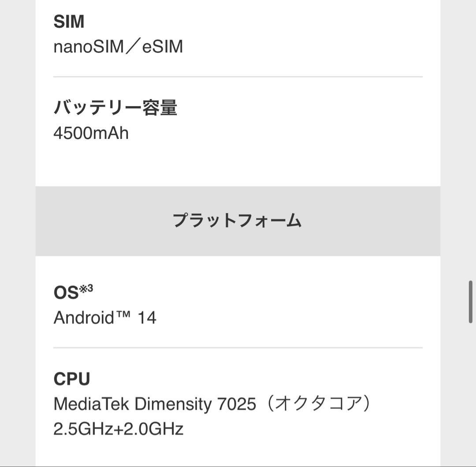Click the eSIM text
Image resolution: width=476 pixels, height=467 pixels.
pos(162,47)
